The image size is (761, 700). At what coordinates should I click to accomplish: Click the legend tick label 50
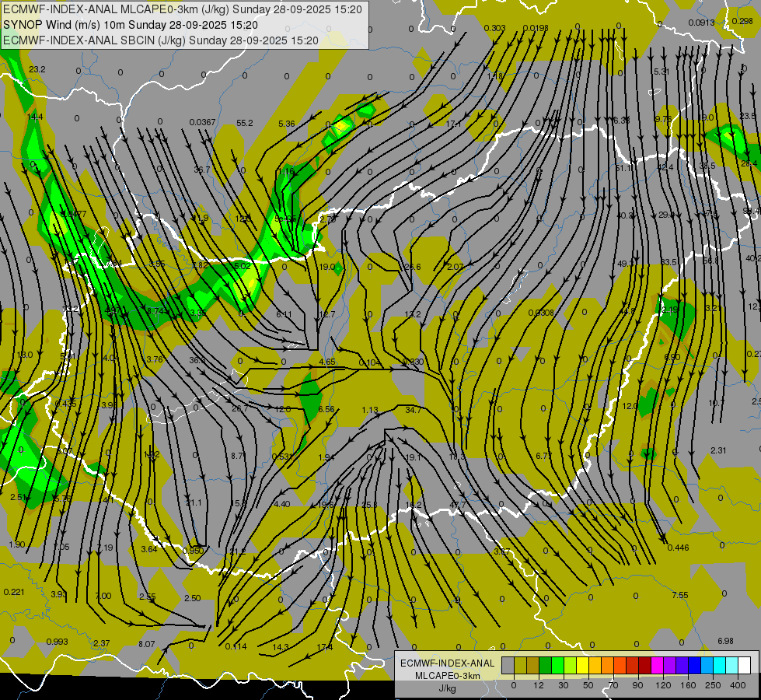pyautogui.click(x=588, y=685)
